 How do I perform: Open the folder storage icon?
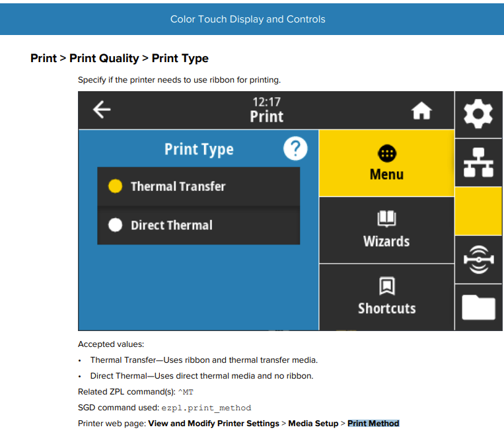(478, 307)
